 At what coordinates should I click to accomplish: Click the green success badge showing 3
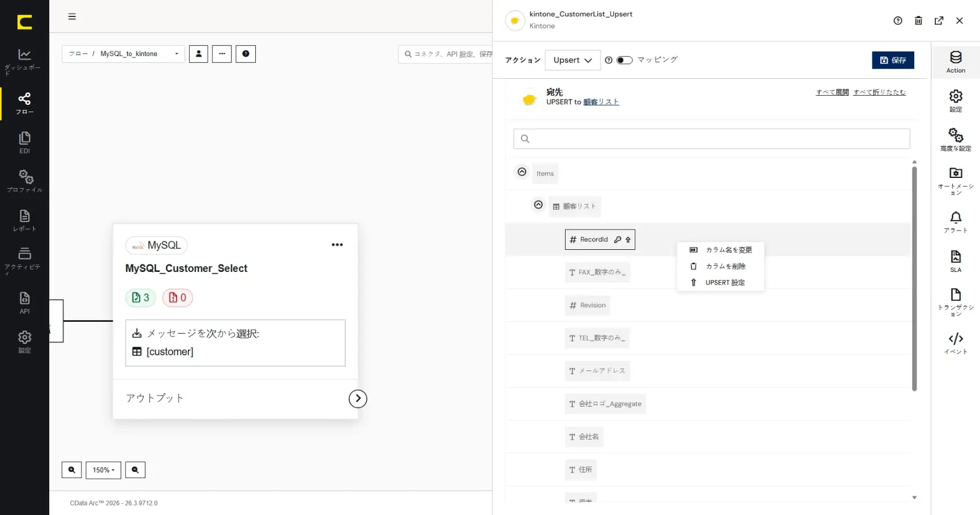140,297
